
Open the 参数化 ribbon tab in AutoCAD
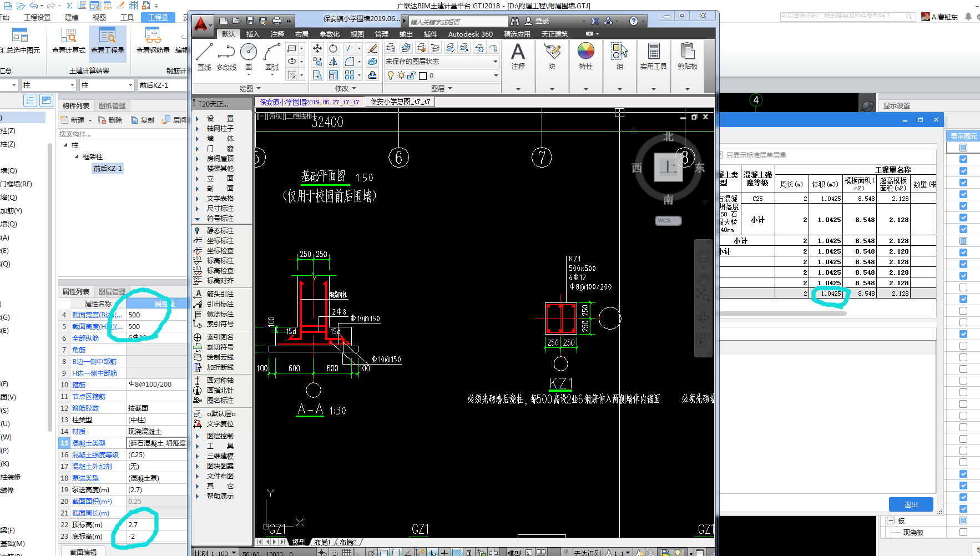pos(330,34)
